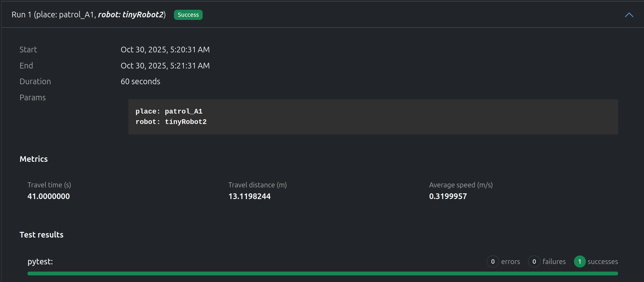The width and height of the screenshot is (644, 282).
Task: Click the green successes count badge
Action: (580, 261)
